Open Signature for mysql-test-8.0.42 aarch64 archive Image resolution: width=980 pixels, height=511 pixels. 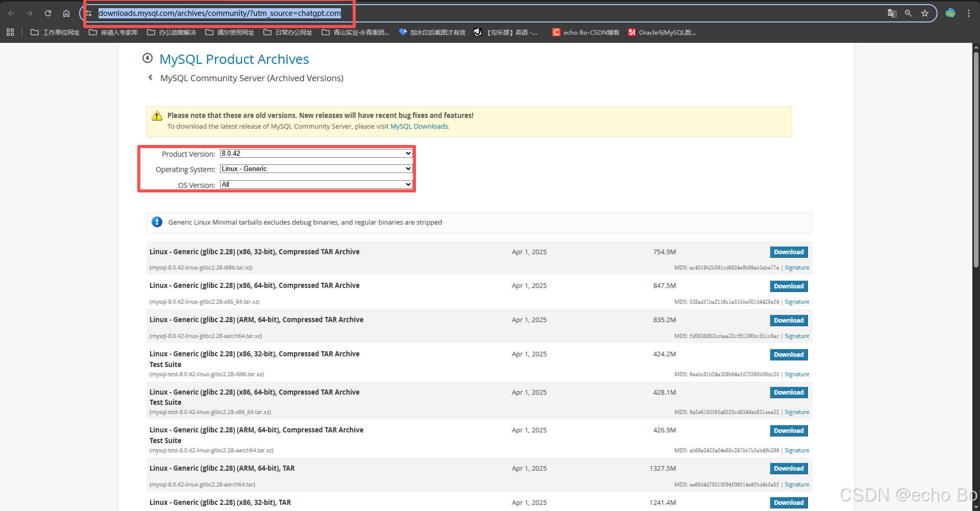(797, 450)
